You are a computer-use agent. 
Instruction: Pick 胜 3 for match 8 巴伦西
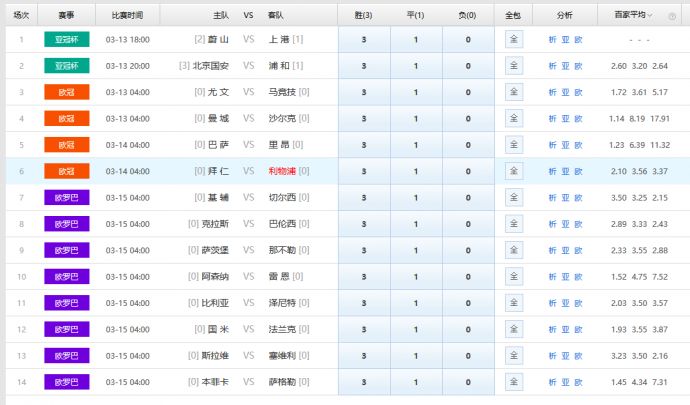[364, 224]
